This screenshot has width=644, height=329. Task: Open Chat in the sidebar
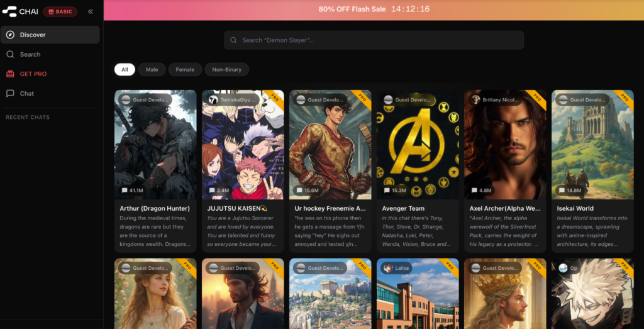(50, 94)
